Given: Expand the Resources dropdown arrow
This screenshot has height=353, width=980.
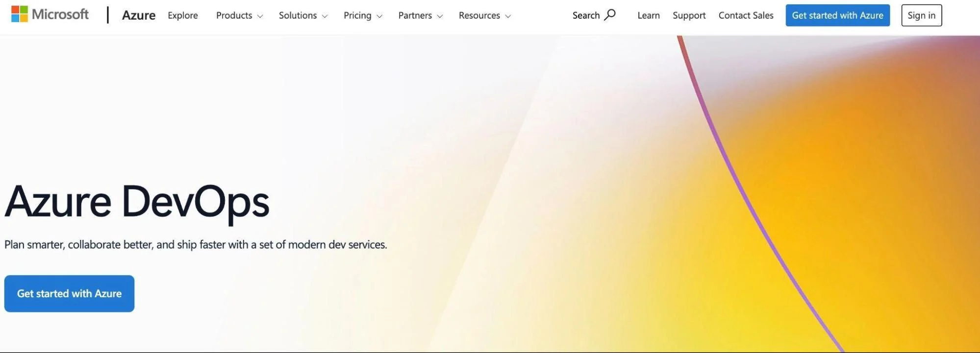Looking at the screenshot, I should pos(508,16).
